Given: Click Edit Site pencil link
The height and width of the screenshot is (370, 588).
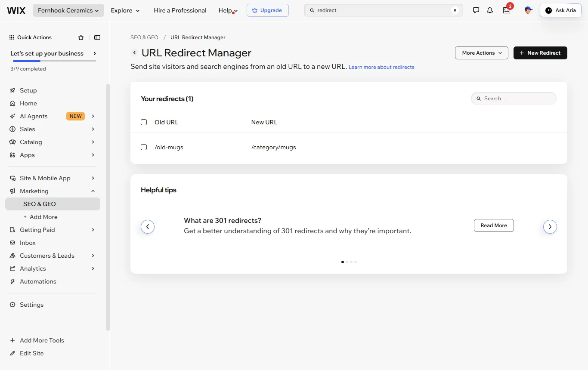Looking at the screenshot, I should pos(27,353).
